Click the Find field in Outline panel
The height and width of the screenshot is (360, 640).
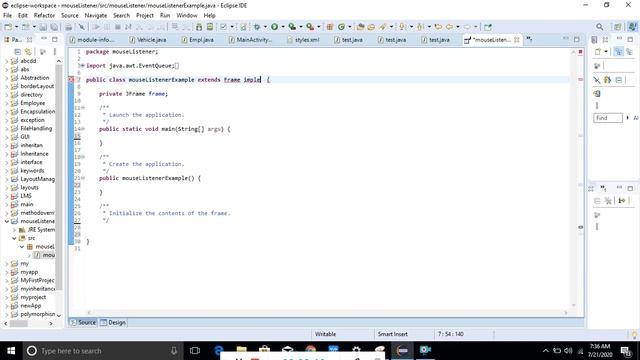click(608, 118)
